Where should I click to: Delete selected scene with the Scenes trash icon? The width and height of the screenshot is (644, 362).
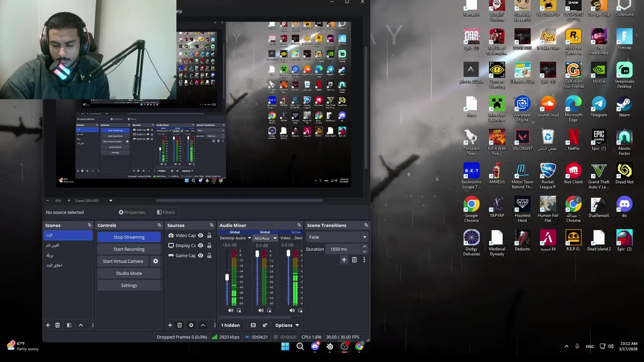click(57, 325)
